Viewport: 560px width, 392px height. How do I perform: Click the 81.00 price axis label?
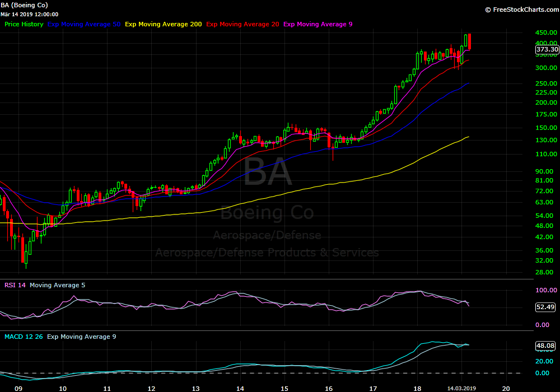[x=544, y=181]
